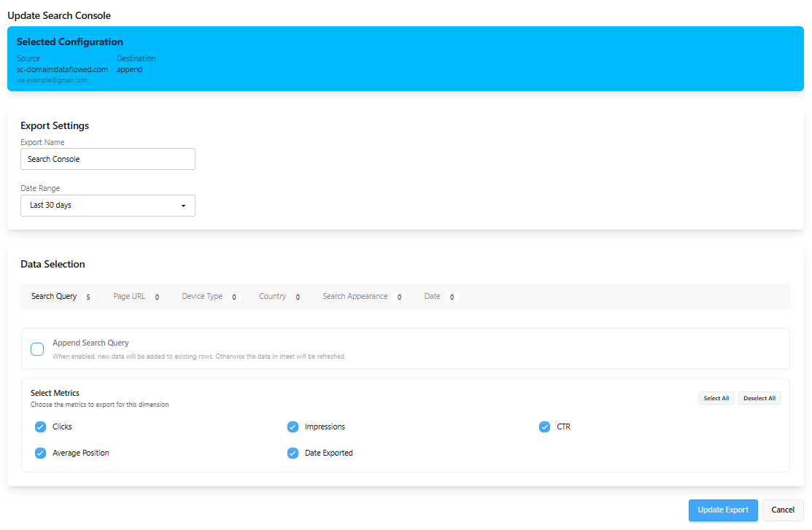Enable the Append Search Query option
This screenshot has width=812, height=530.
37,348
